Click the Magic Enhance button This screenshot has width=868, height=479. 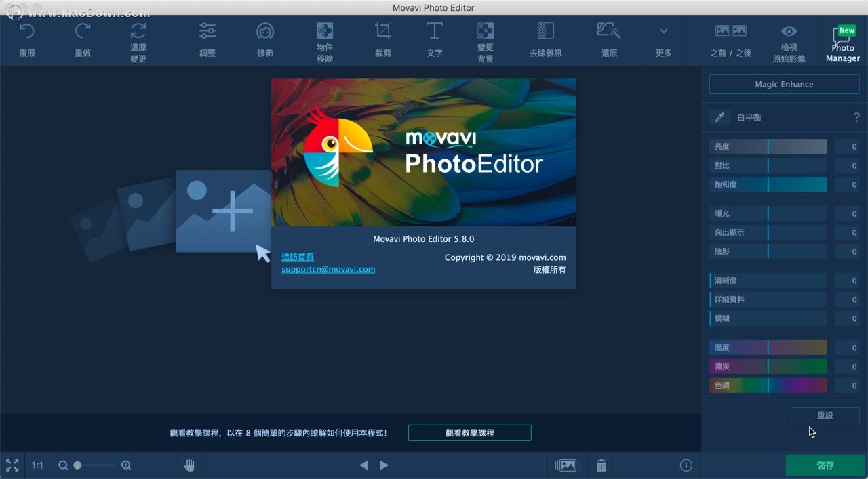(784, 84)
